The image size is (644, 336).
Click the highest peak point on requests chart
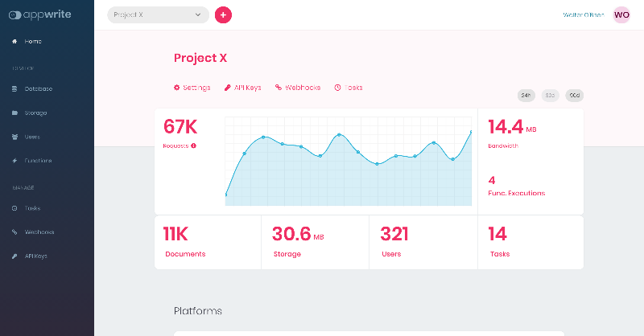click(471, 132)
